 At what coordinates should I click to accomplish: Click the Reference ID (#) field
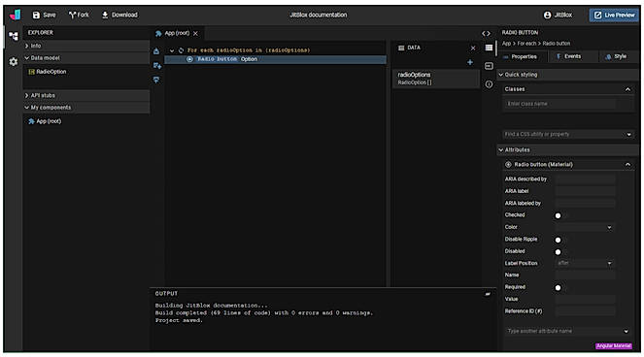(x=586, y=311)
